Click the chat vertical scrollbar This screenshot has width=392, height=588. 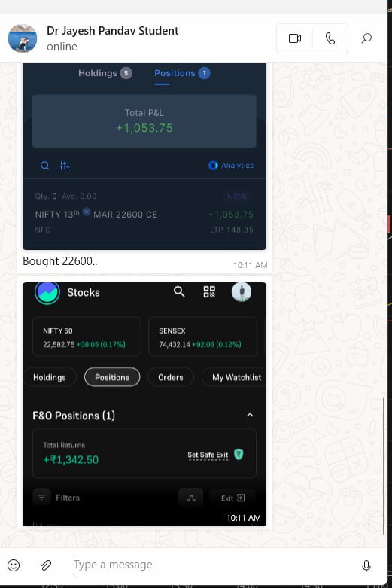[x=384, y=465]
